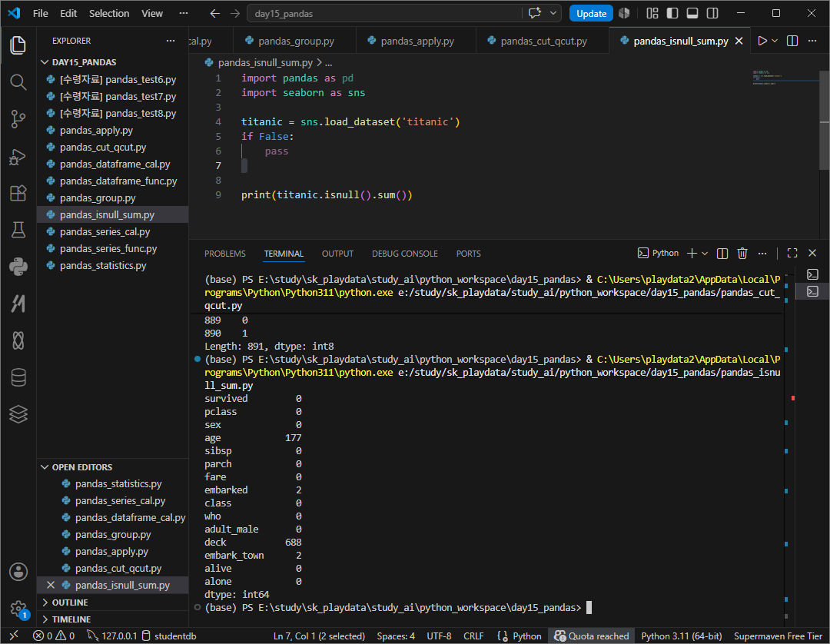830x644 pixels.
Task: Open the Search view in activity bar
Action: click(18, 82)
